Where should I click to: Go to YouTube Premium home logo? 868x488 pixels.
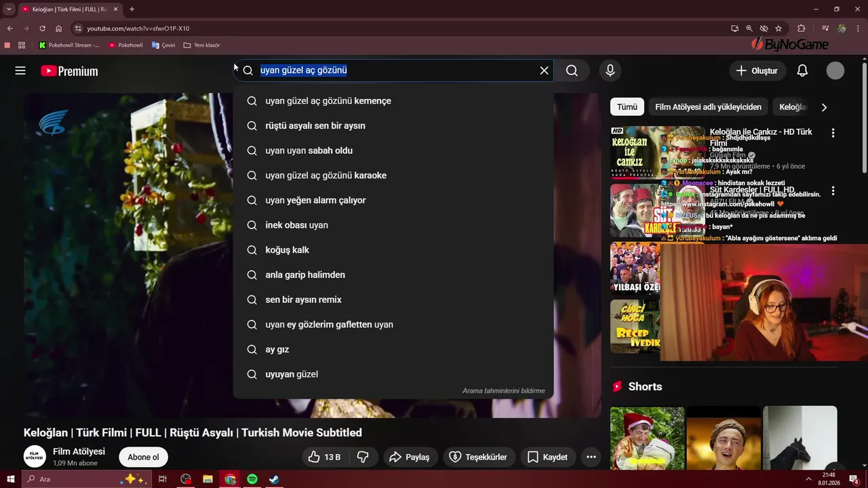point(69,71)
